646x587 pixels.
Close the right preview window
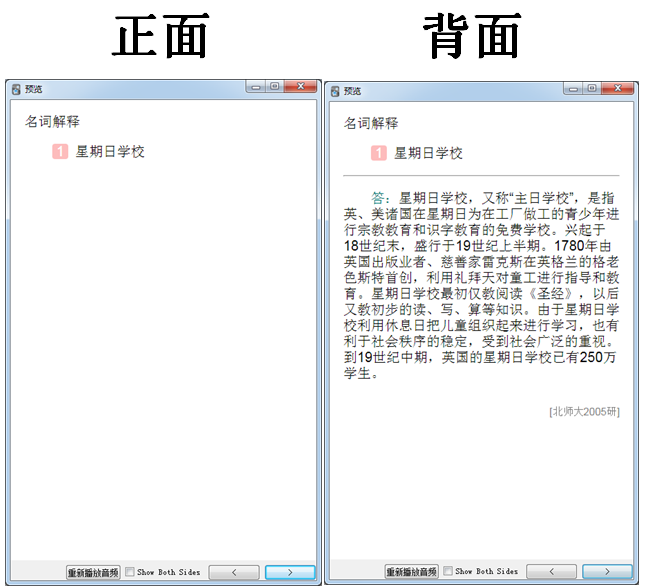point(618,88)
